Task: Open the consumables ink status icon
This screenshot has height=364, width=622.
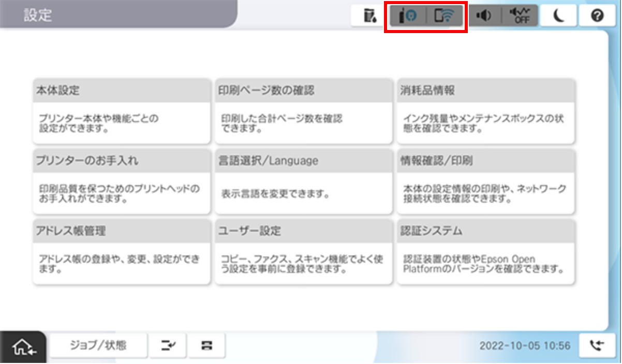Action: [369, 17]
